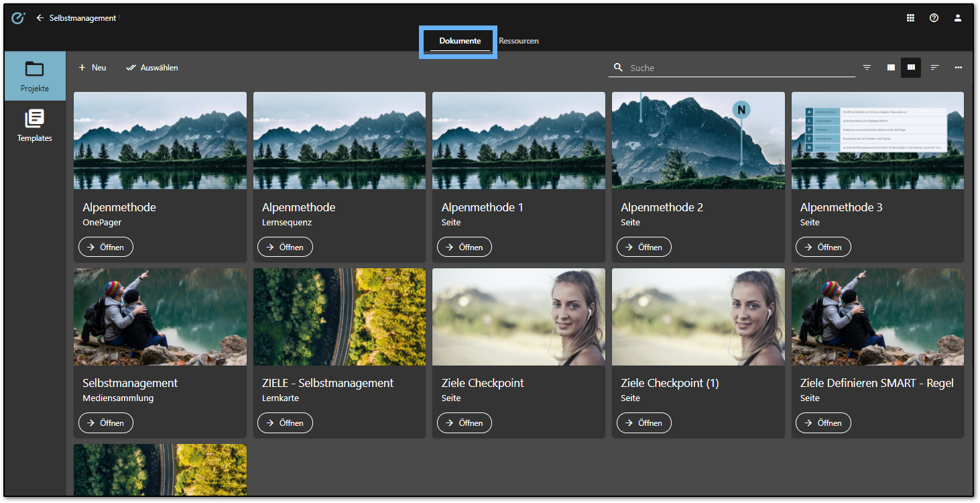Click the Auswählen button

point(152,68)
